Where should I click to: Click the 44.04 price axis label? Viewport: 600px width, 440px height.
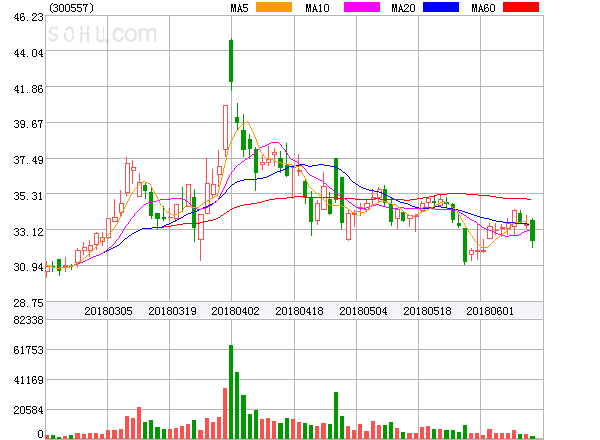pyautogui.click(x=29, y=53)
